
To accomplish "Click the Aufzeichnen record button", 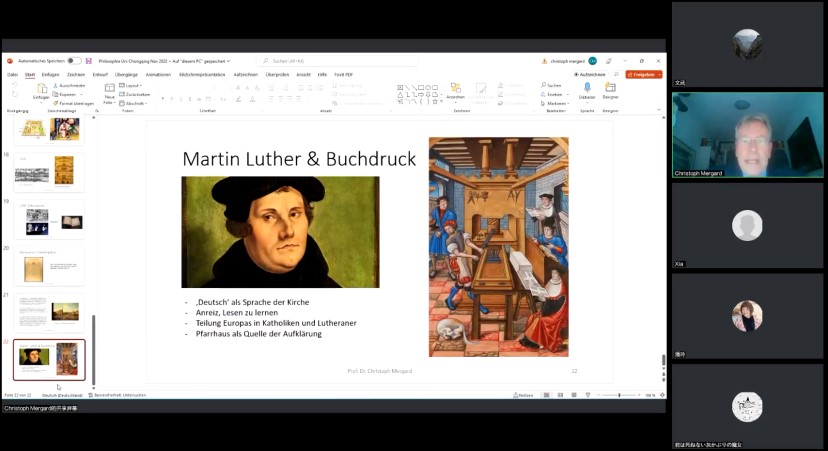I will [x=592, y=74].
